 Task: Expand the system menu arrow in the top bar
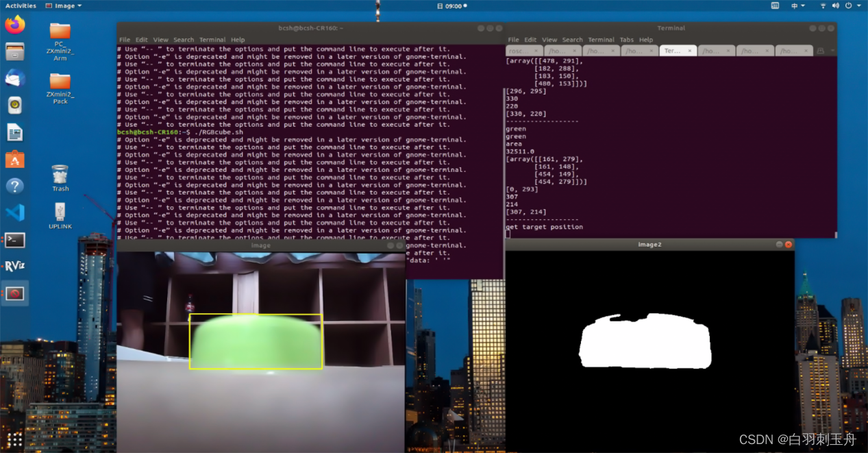(860, 5)
